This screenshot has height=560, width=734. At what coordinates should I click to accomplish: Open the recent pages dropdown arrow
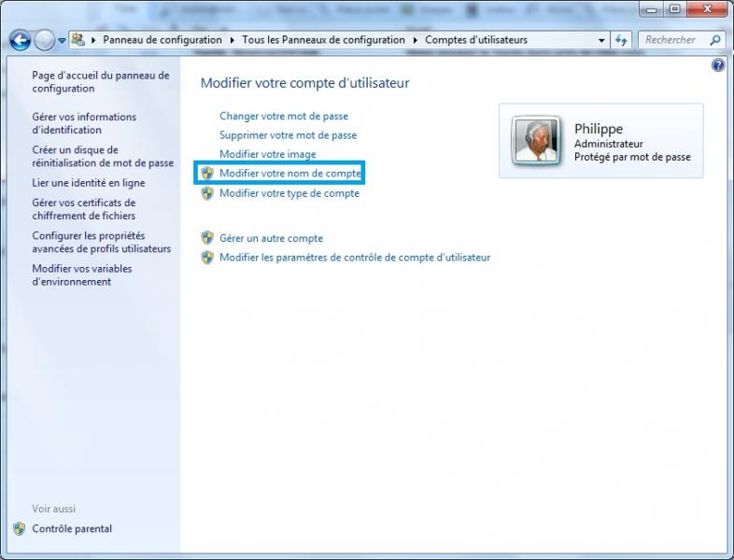tap(62, 41)
